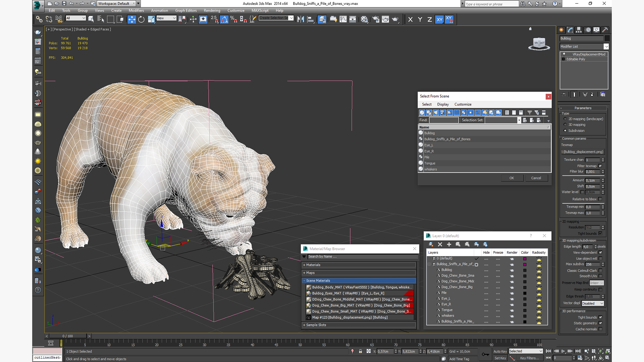Click the color swatch for 0 (default) layer
644x362 pixels.
525,259
